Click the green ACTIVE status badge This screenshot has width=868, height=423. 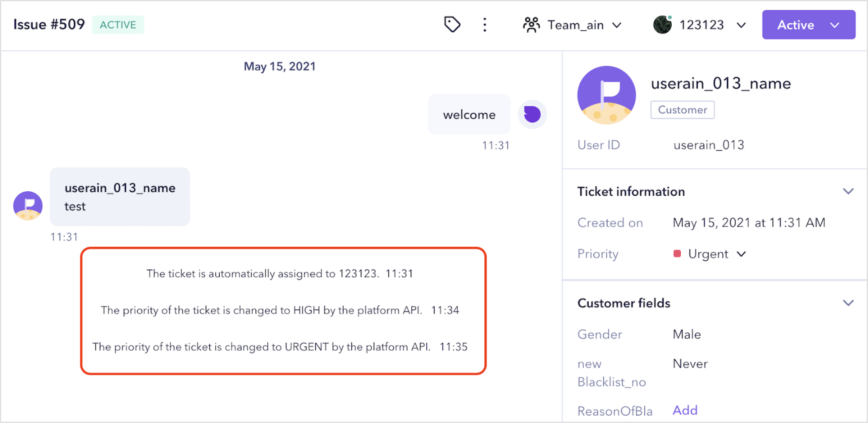(118, 25)
